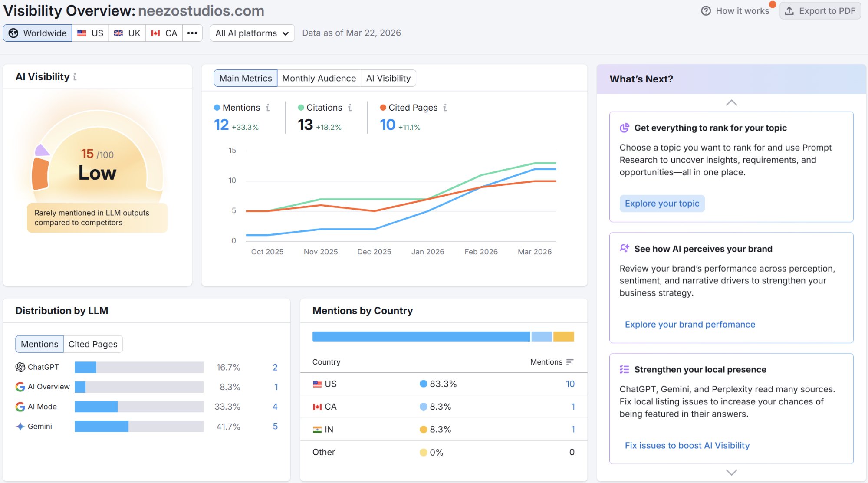Screen dimensions: 868x483
Task: Open Fix issues to boost AI Visibility link
Action: pyautogui.click(x=687, y=446)
